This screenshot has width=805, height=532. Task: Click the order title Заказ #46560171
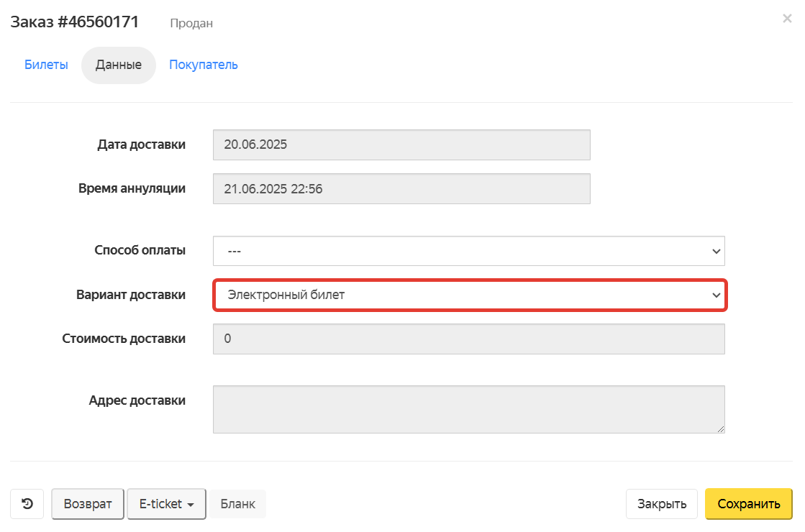[x=74, y=22]
